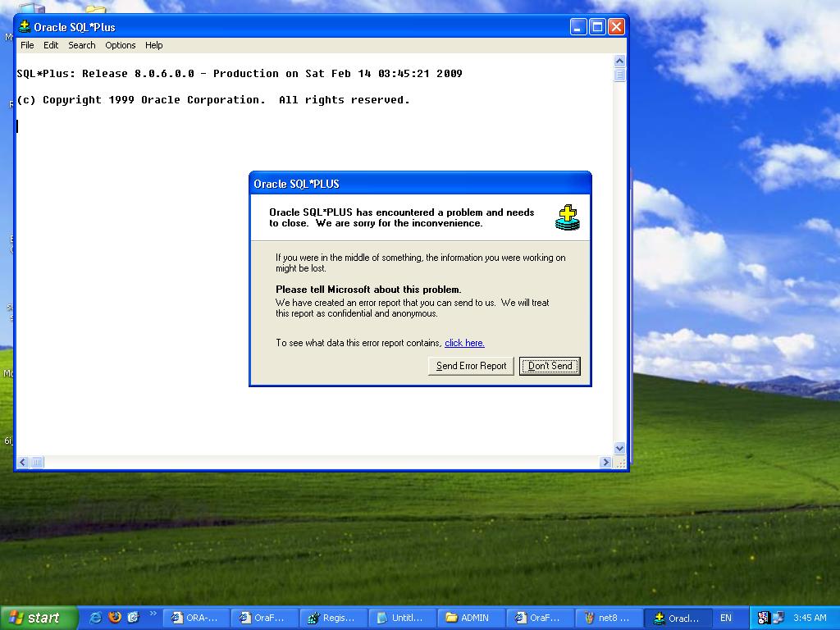Click the horizontal scrollbar left arrow
This screenshot has height=630, width=840.
22,462
